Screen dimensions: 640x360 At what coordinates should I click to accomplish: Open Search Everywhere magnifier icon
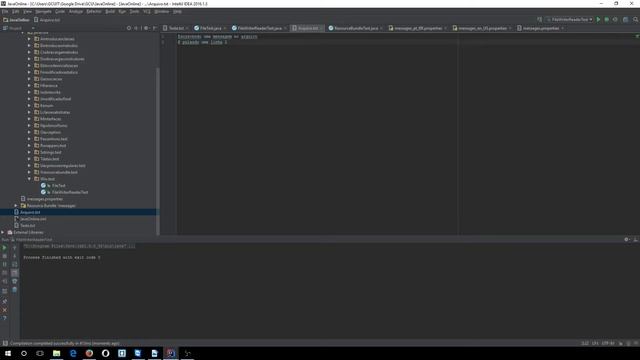tap(635, 20)
